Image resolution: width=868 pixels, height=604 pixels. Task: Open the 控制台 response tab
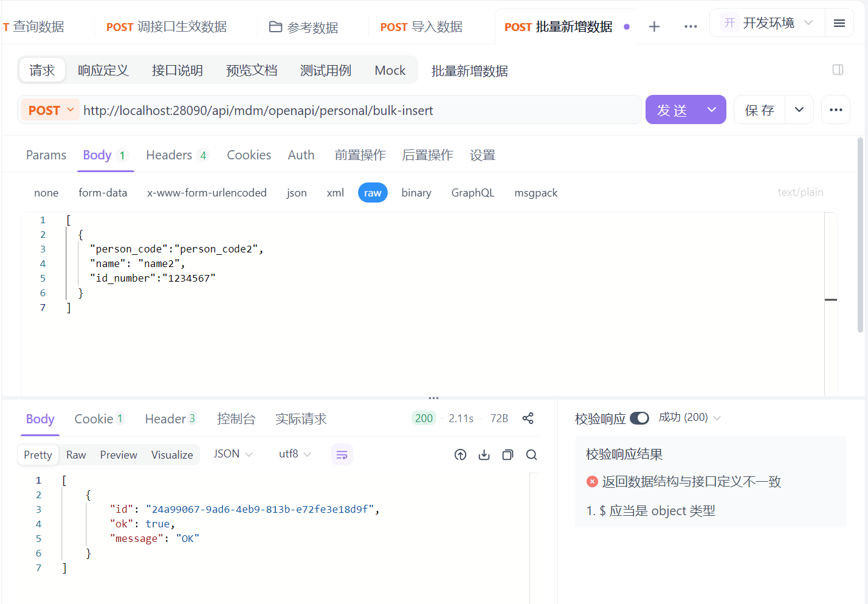[x=236, y=419]
